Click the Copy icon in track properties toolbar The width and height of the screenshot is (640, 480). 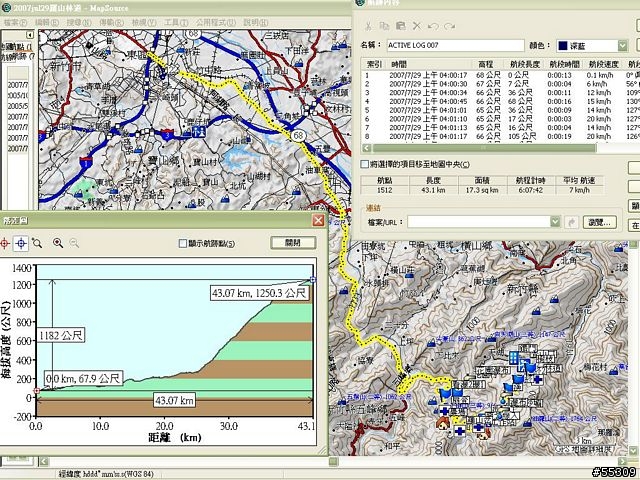(384, 26)
